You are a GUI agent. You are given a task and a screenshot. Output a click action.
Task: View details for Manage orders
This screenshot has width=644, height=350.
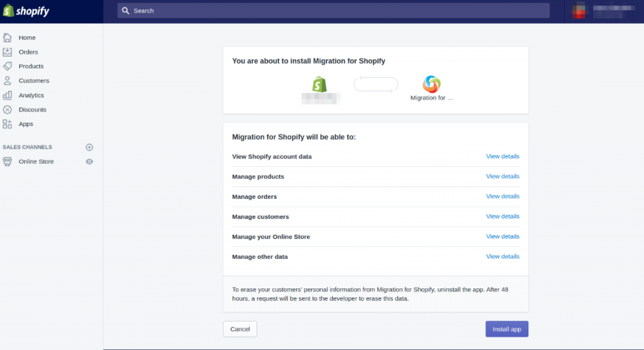click(x=502, y=196)
